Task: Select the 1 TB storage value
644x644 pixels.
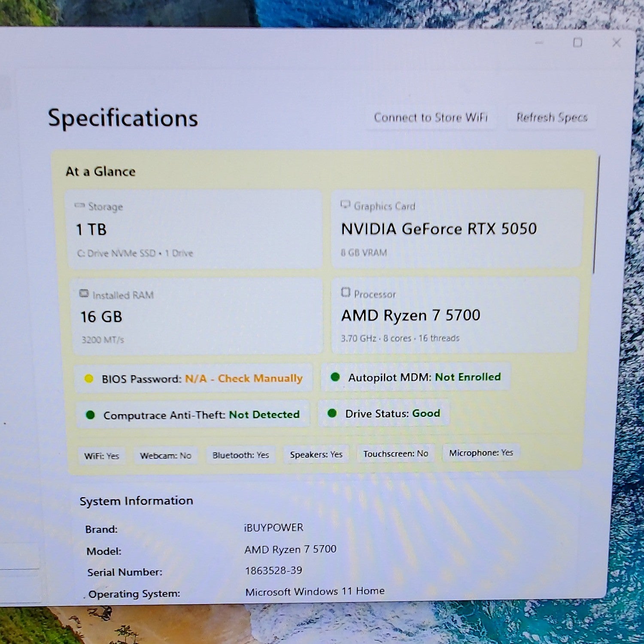Action: point(91,229)
